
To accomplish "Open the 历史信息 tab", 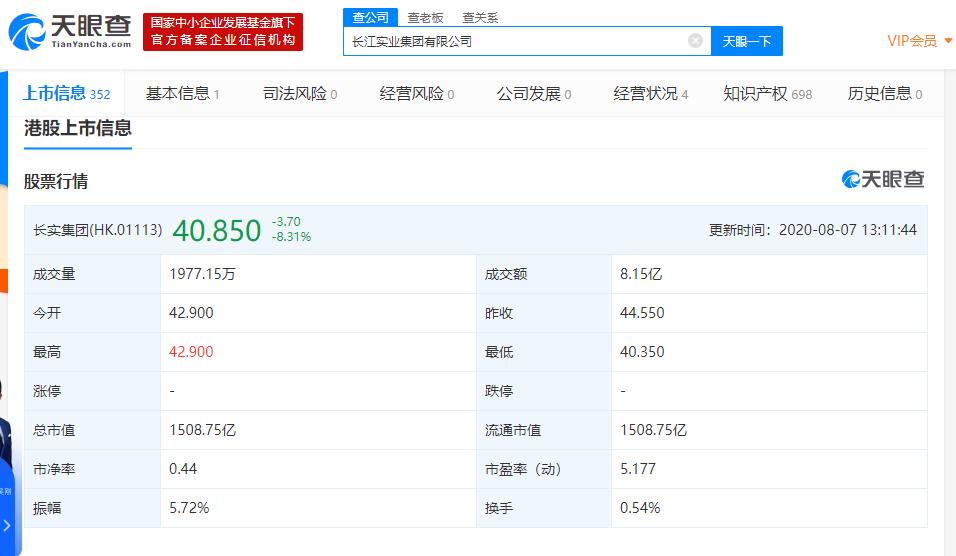I will click(885, 93).
